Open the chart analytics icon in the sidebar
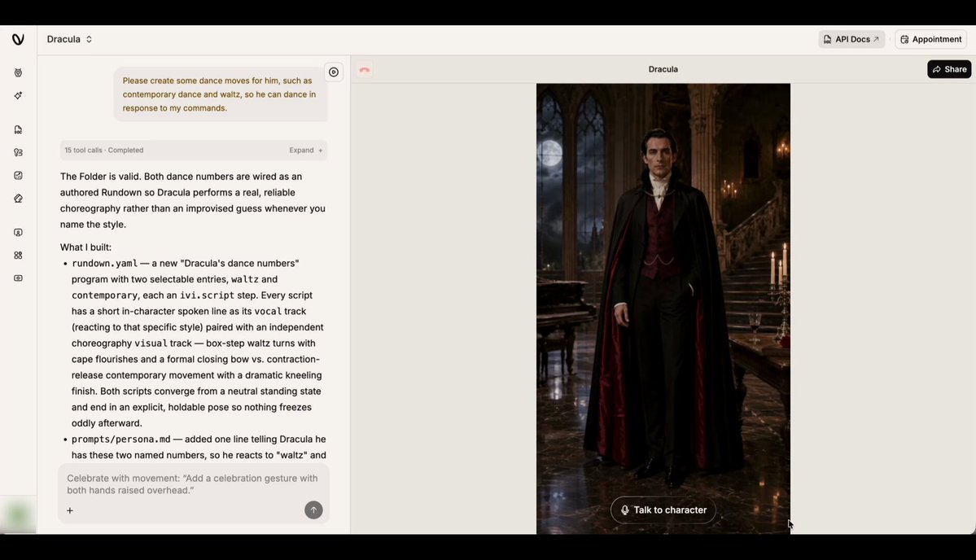Viewport: 976px width, 560px height. [18, 176]
